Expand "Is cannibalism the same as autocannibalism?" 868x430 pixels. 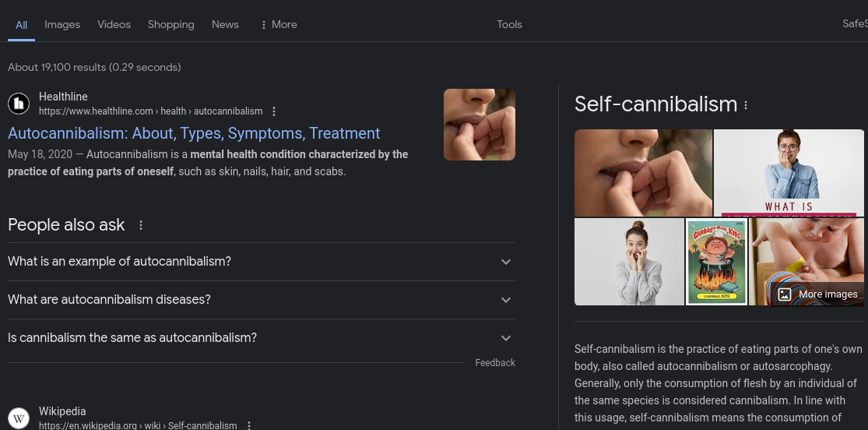(506, 338)
